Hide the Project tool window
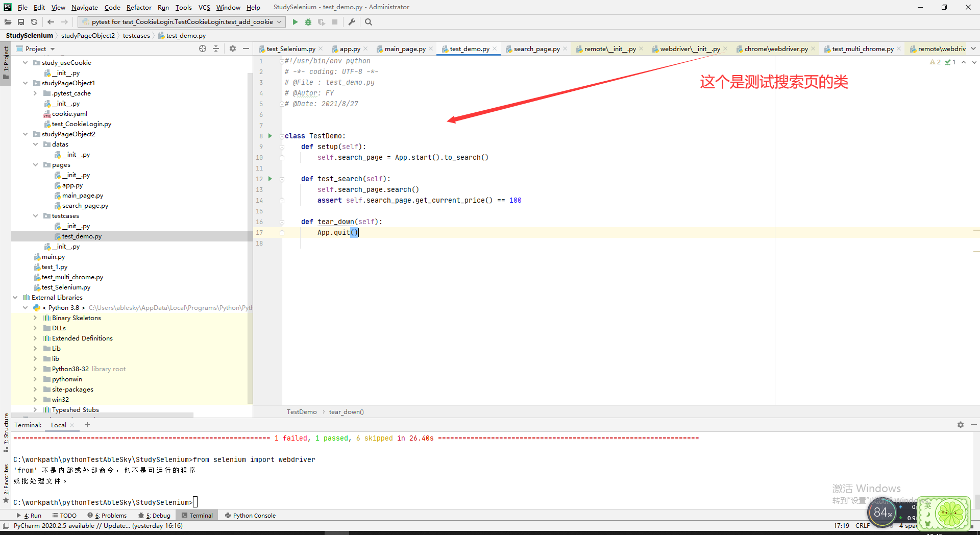The width and height of the screenshot is (980, 535). [246, 48]
